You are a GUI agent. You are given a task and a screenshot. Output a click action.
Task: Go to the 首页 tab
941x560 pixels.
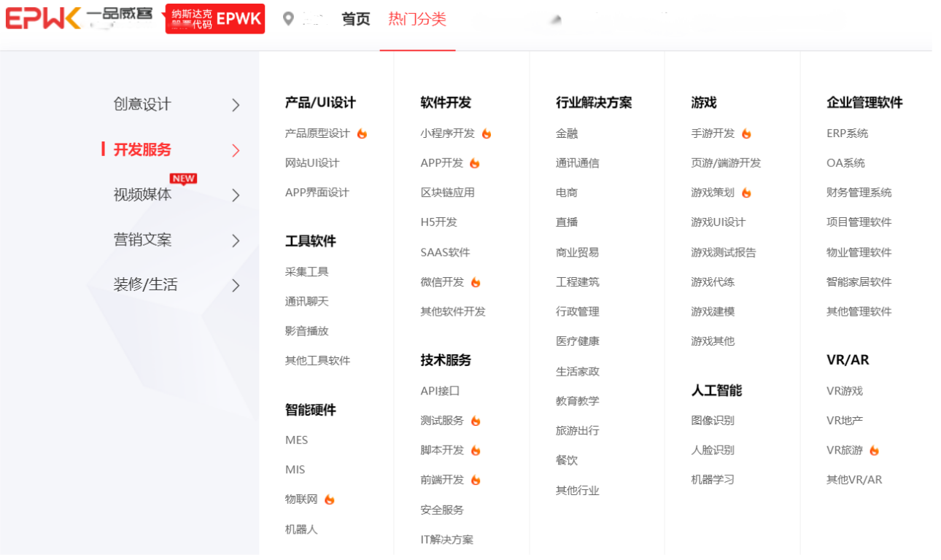click(356, 19)
